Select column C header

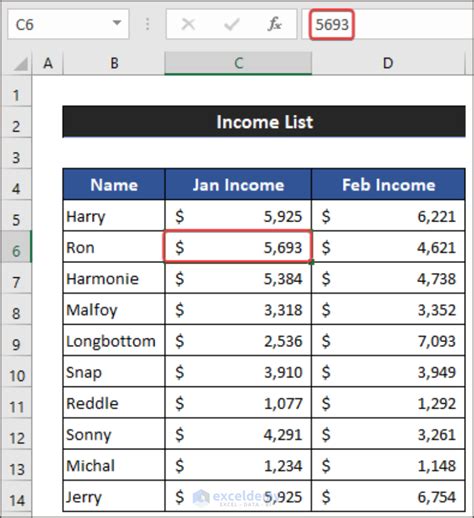[x=238, y=63]
